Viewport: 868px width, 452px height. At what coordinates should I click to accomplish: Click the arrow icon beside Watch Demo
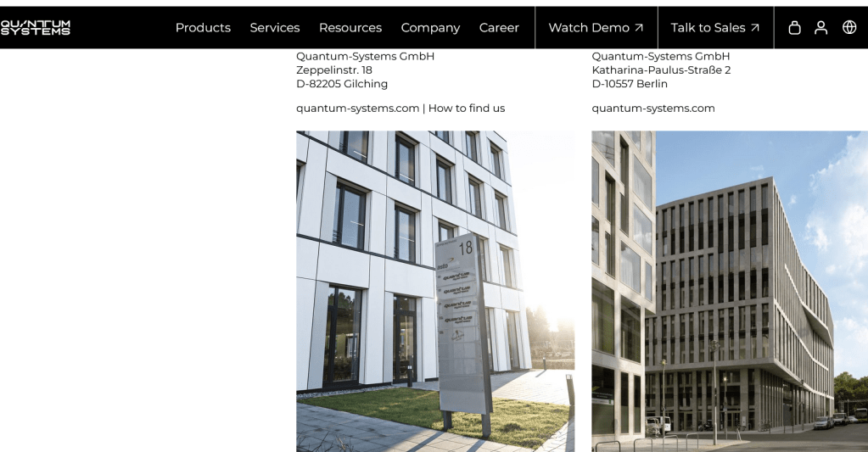pyautogui.click(x=639, y=28)
